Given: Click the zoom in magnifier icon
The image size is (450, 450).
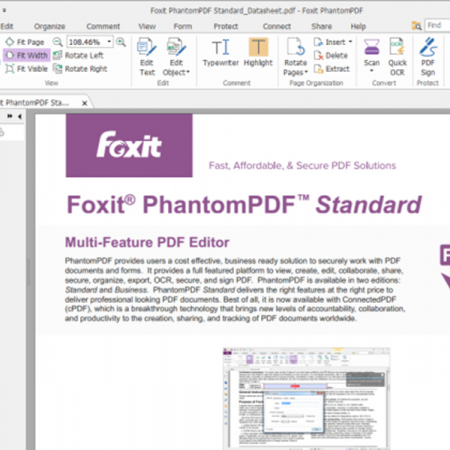Looking at the screenshot, I should [x=121, y=42].
